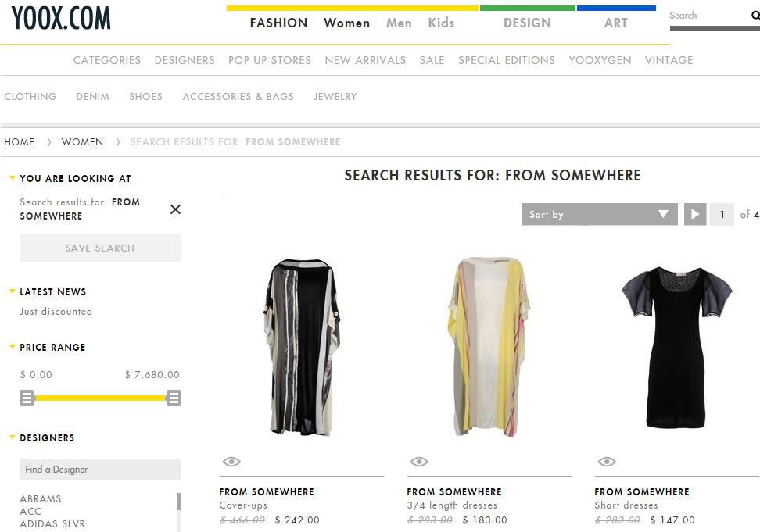Quick view eye icon for Short dresses item

tap(607, 462)
